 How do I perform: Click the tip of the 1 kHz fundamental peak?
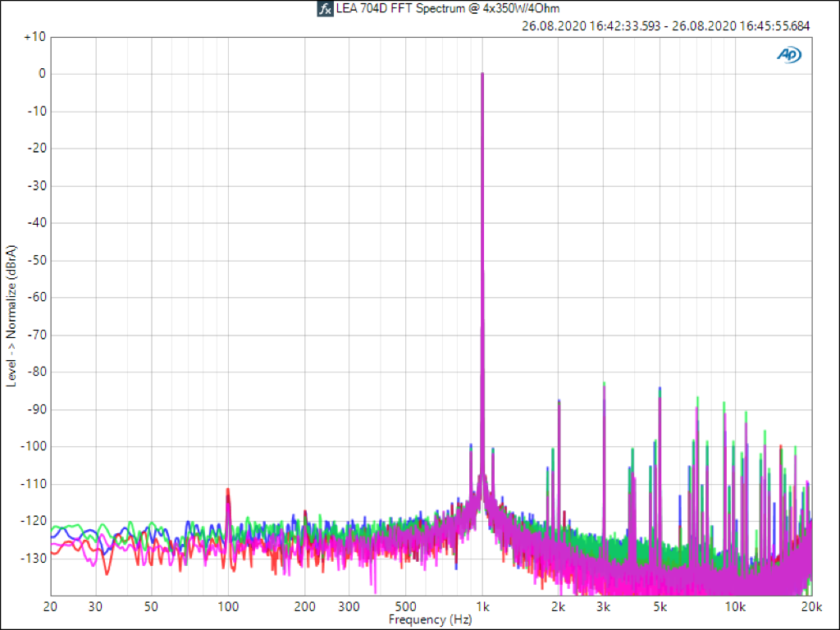(x=482, y=75)
